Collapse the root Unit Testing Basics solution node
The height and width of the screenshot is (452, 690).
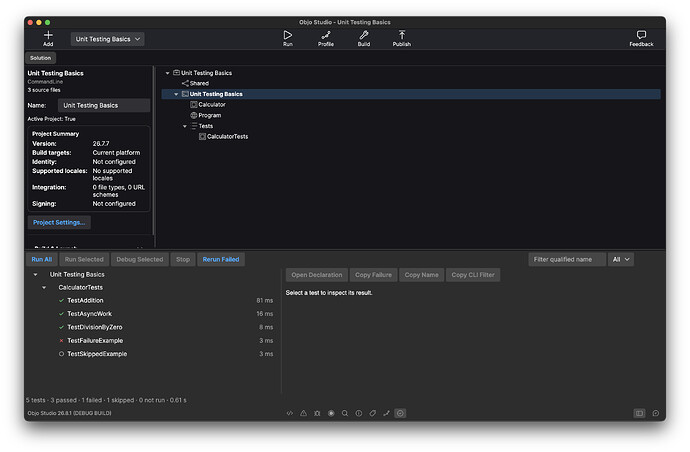coord(167,73)
